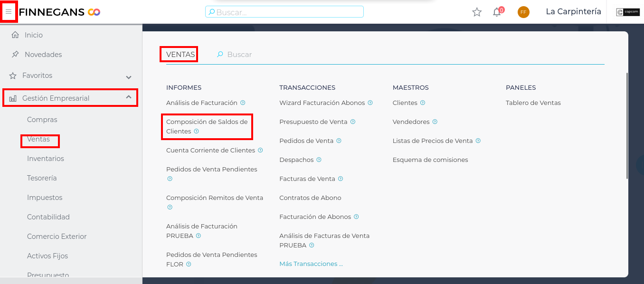Open Análisis de Facturación report
Screen dimensions: 644x284
202,103
